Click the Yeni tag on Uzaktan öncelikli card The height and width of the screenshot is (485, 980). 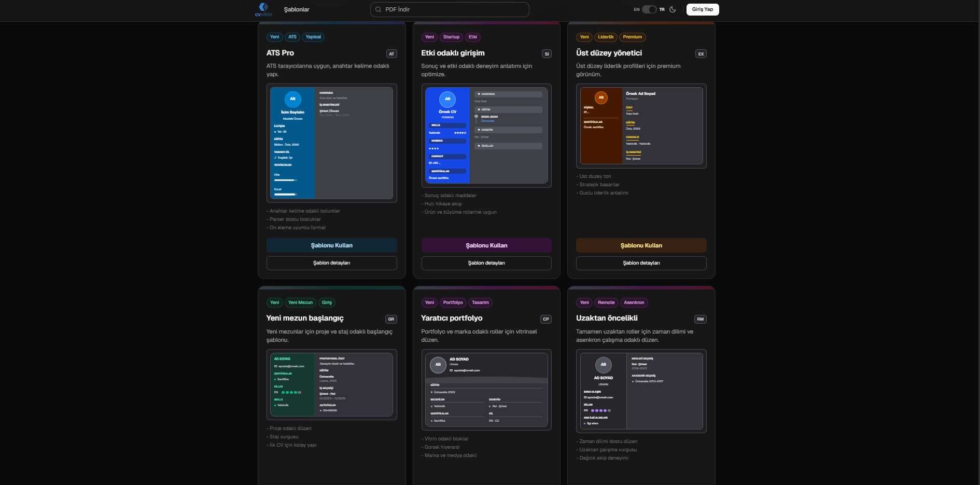(584, 302)
